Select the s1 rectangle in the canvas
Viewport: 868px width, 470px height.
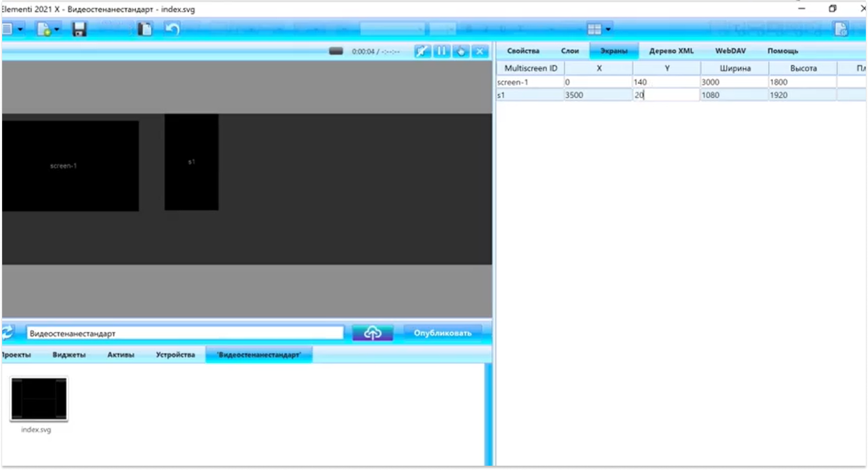[191, 162]
